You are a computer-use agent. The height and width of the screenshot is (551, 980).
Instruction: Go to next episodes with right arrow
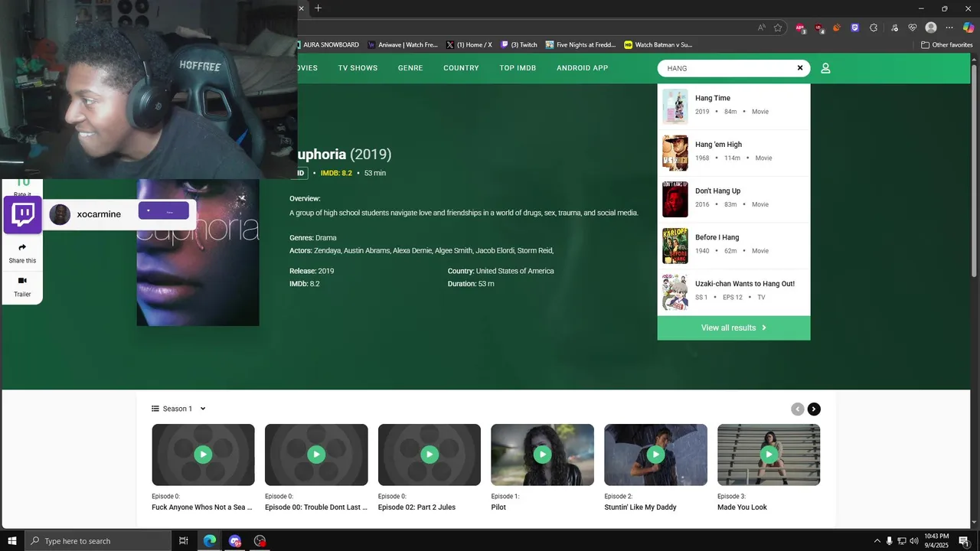[x=814, y=409]
